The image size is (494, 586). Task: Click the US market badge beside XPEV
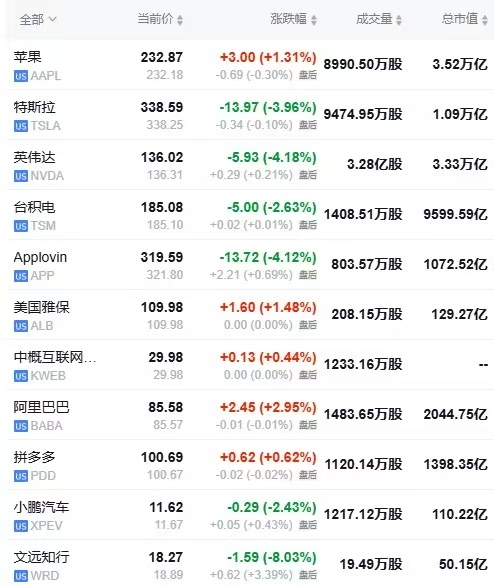[21, 527]
